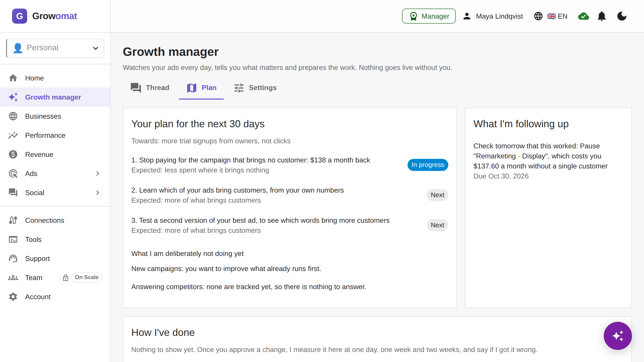The image size is (644, 362).
Task: Open Tools terminal icon in sidebar
Action: coord(13,239)
